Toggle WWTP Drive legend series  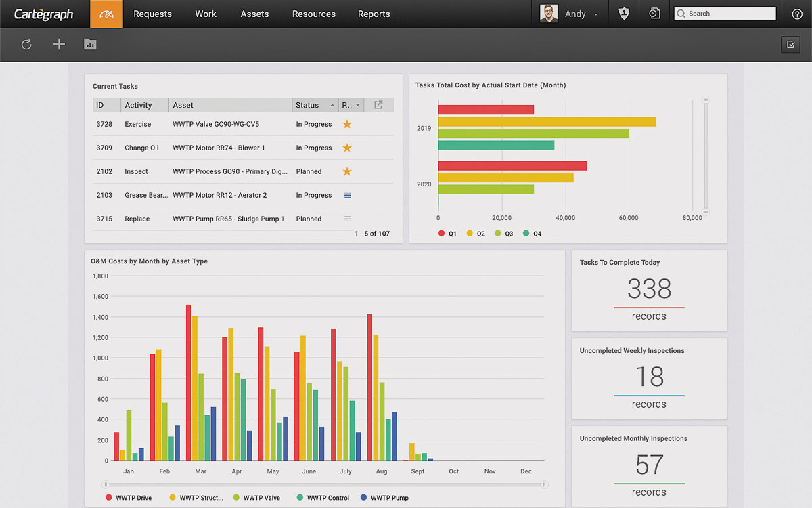(x=129, y=498)
